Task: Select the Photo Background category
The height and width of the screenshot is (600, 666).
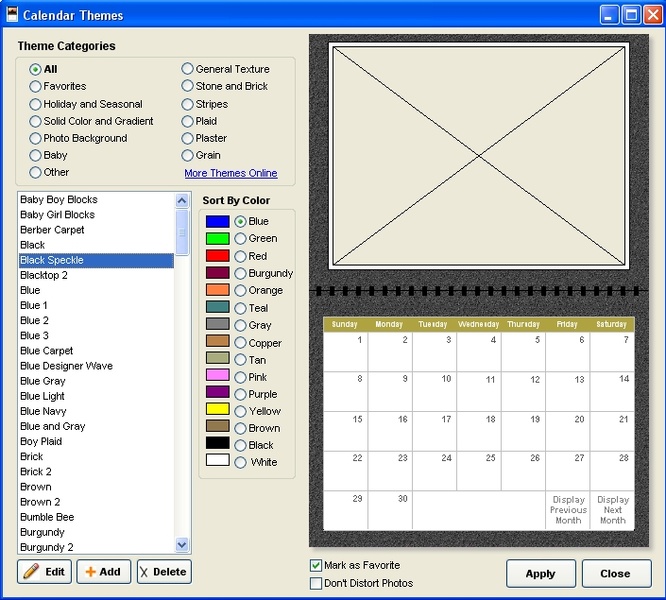Action: 35,138
